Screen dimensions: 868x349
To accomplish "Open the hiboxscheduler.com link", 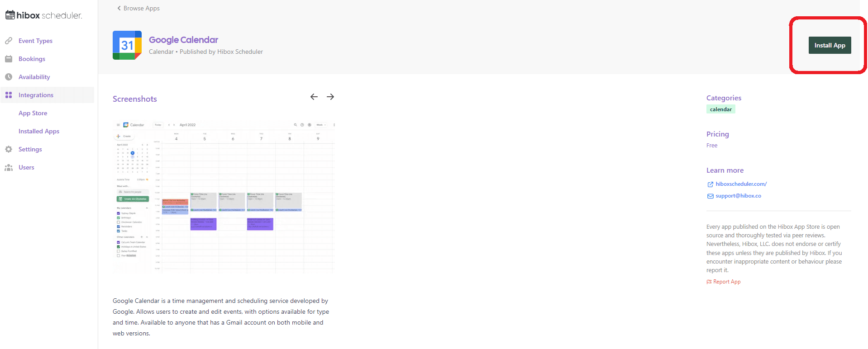I will (x=741, y=184).
